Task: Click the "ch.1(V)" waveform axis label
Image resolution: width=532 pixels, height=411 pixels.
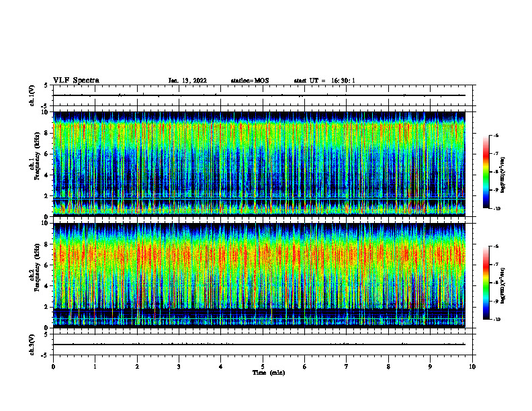Action: point(32,95)
